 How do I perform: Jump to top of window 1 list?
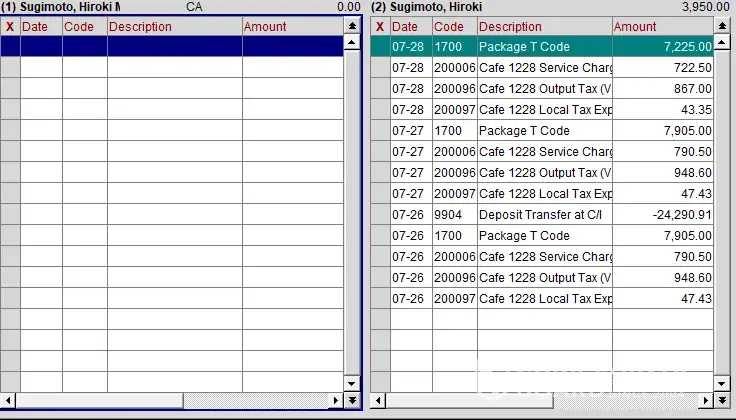(x=352, y=27)
